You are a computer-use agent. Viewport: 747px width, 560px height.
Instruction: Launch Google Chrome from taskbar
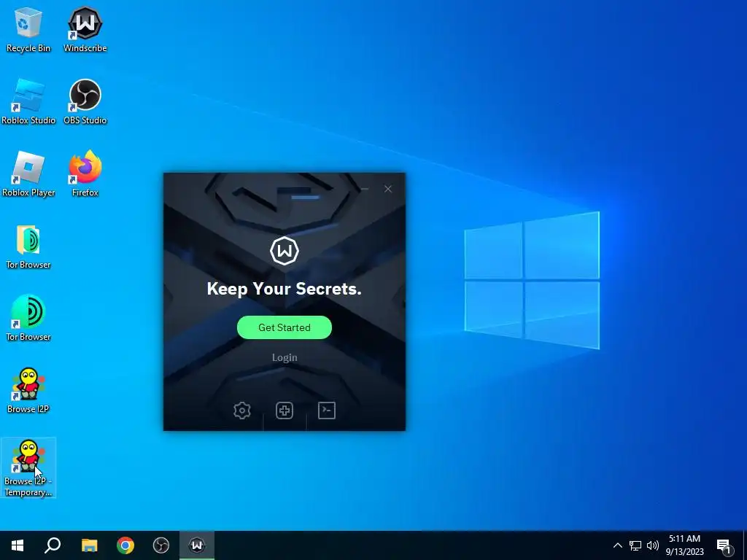(125, 545)
